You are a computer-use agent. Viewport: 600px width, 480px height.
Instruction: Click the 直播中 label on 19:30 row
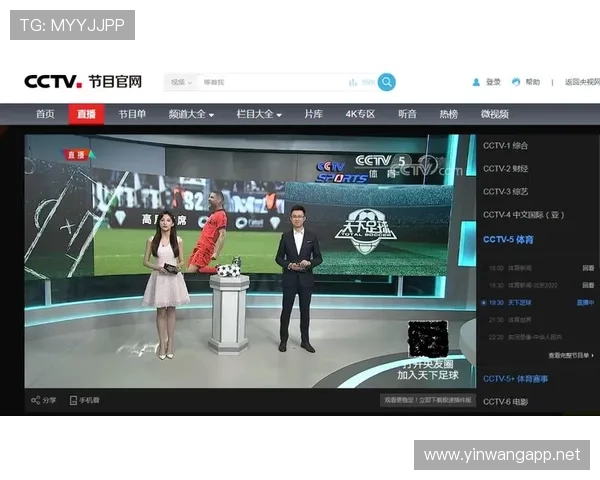click(585, 303)
